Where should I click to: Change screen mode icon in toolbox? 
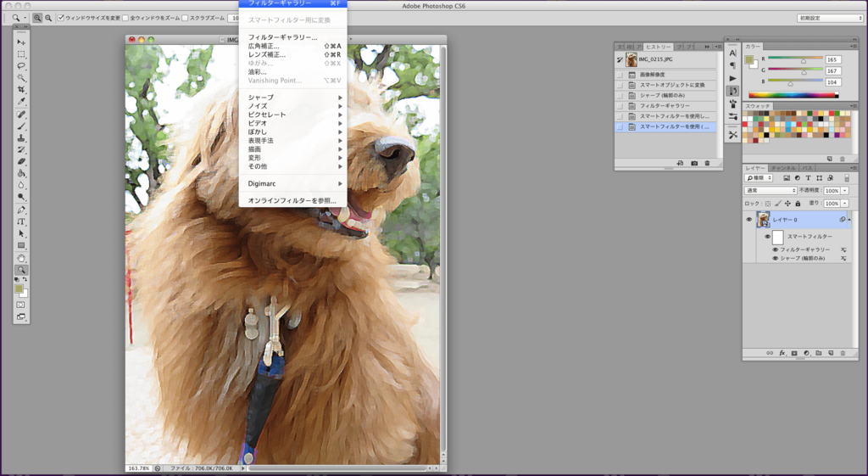click(20, 317)
